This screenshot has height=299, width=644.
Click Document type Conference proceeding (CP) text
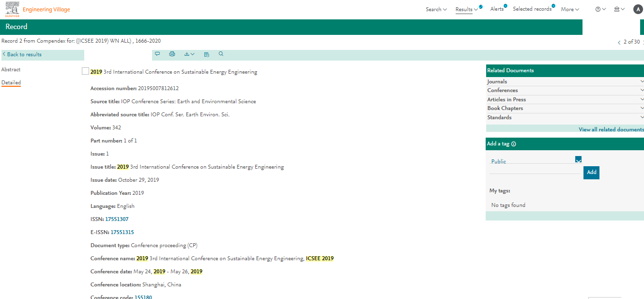(x=144, y=245)
